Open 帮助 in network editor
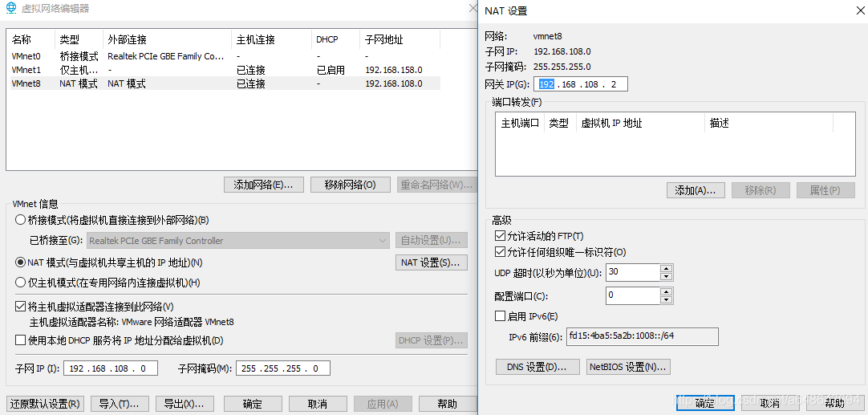868x415 pixels. 448,404
